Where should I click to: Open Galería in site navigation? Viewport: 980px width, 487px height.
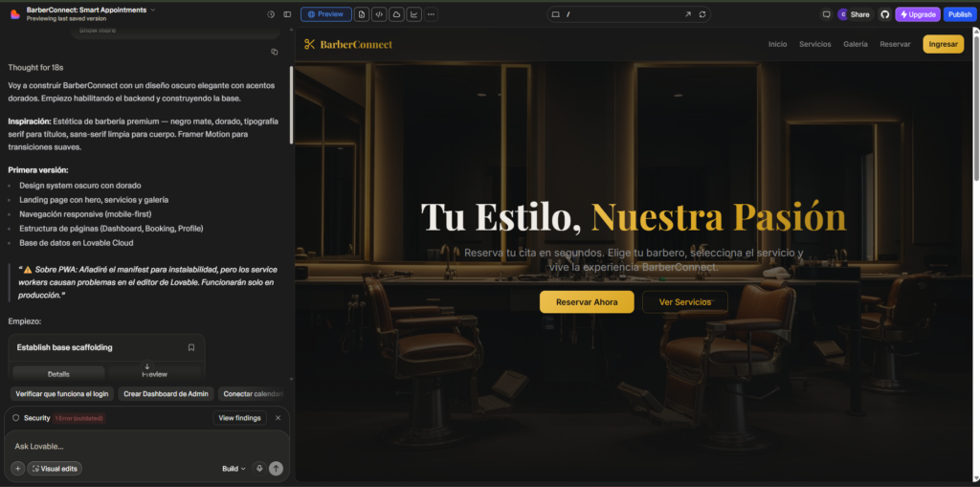[855, 44]
